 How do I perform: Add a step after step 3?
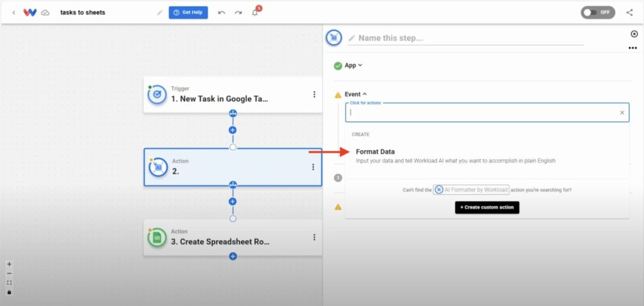pyautogui.click(x=233, y=256)
